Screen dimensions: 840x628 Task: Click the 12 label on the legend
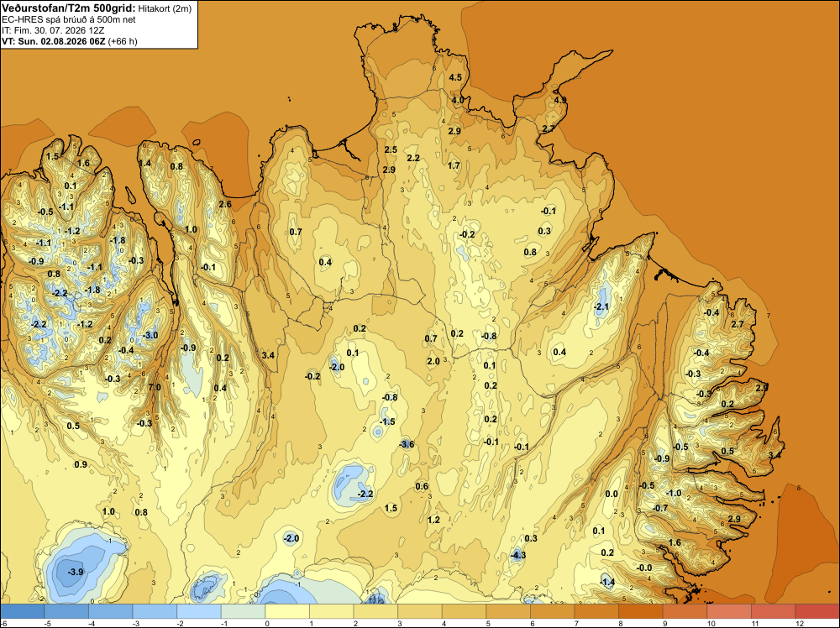tap(801, 624)
